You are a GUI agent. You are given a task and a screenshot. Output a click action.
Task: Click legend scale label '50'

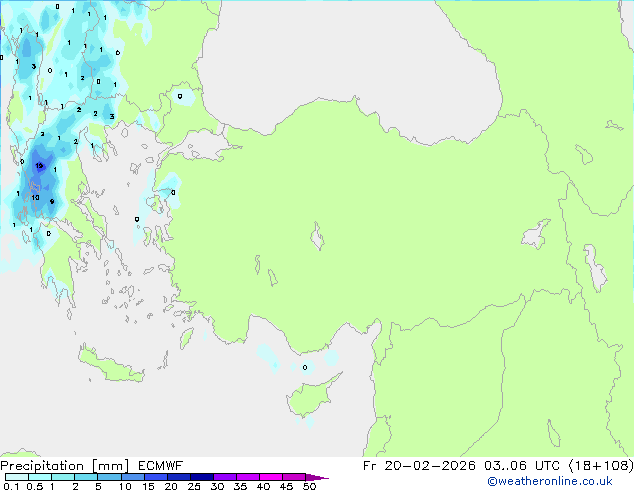point(309,486)
